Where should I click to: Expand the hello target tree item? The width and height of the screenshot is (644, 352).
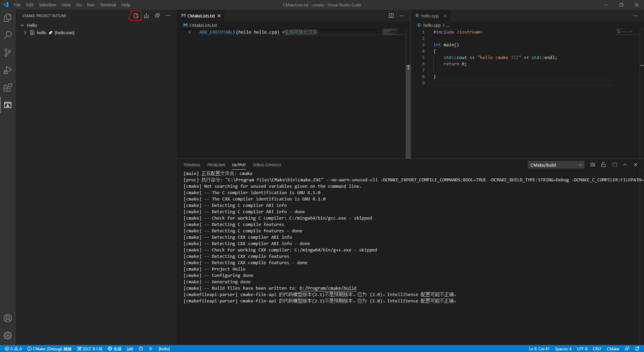click(24, 33)
